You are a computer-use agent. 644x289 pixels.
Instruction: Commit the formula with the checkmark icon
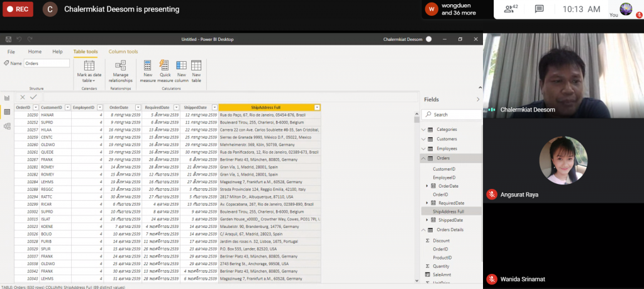click(33, 97)
